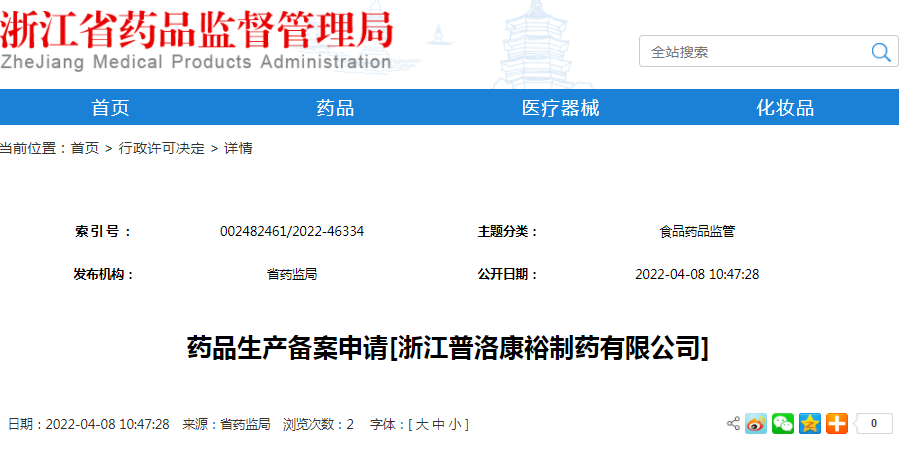Click the 发布机构 label
Viewport: 899px width, 452px height.
103,274
